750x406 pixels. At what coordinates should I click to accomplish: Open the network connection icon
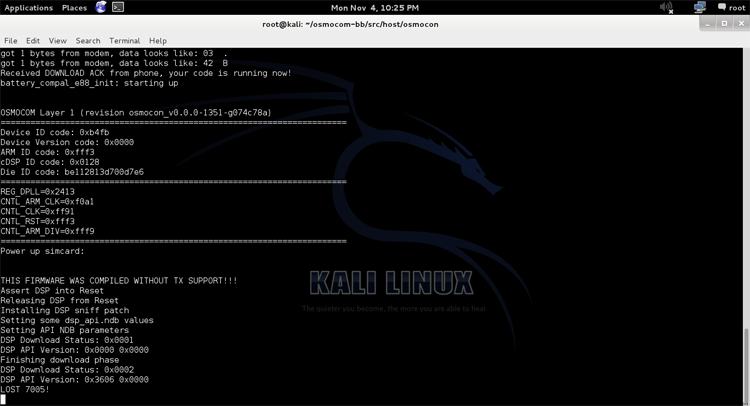pyautogui.click(x=700, y=7)
